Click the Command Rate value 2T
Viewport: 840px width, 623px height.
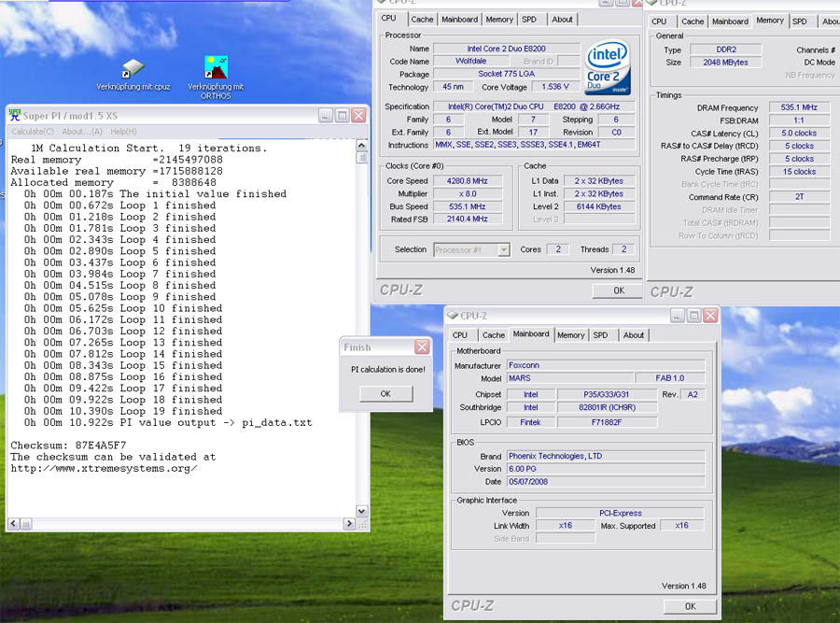799,197
